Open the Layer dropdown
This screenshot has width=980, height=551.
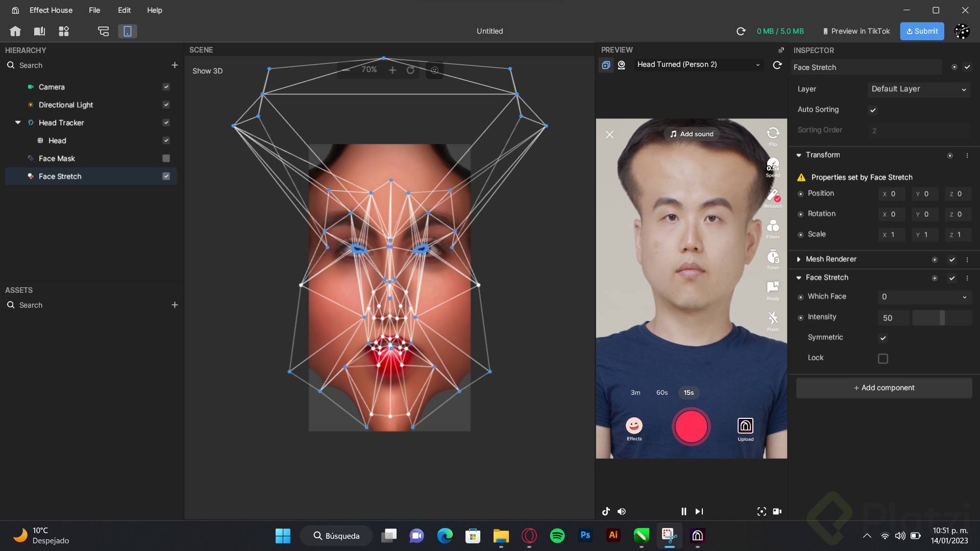[x=919, y=89]
